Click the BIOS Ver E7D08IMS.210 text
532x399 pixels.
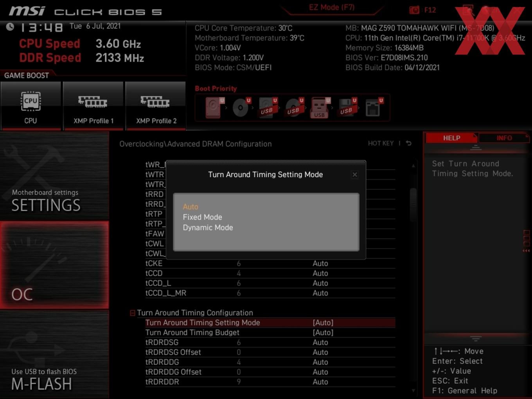pyautogui.click(x=386, y=58)
